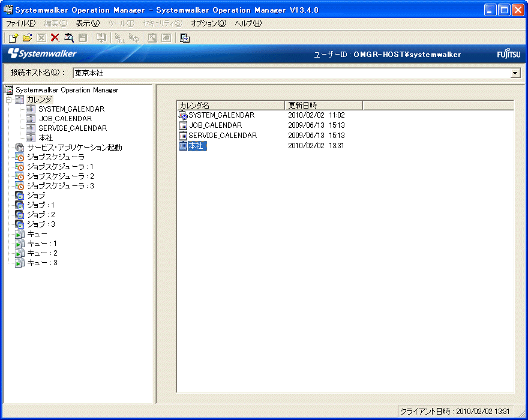Click the calendar search magnifier toolbar icon
The image size is (528, 420).
pyautogui.click(x=69, y=38)
